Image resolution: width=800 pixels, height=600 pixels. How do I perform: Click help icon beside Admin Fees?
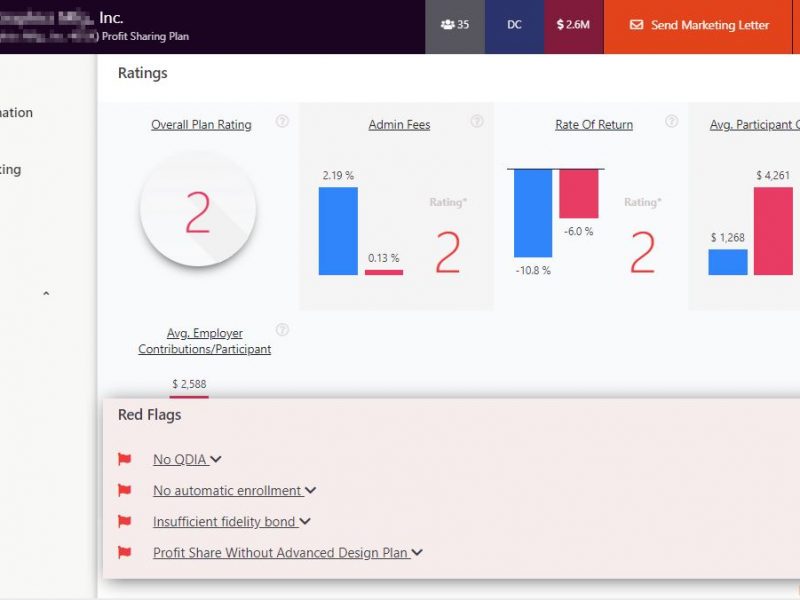coord(477,122)
